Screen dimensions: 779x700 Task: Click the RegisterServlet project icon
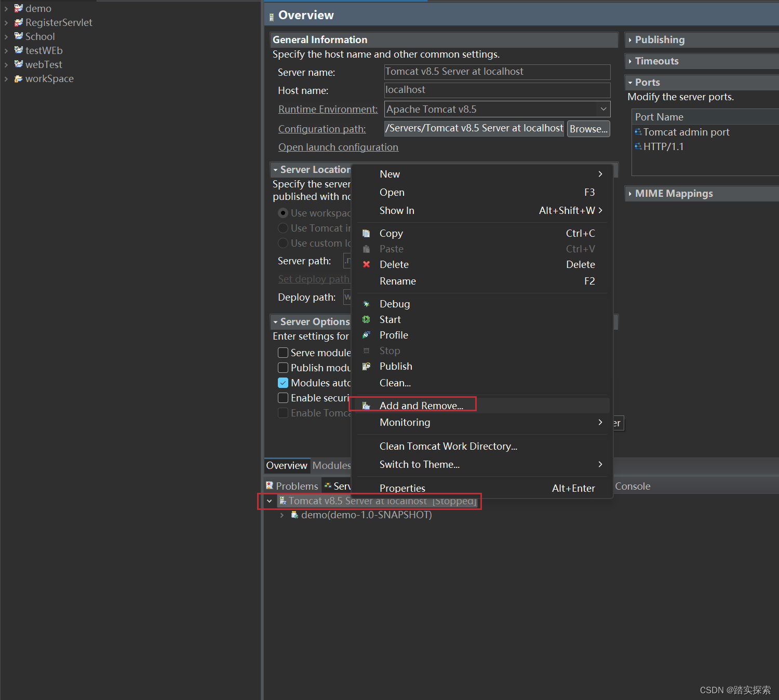[x=19, y=22]
